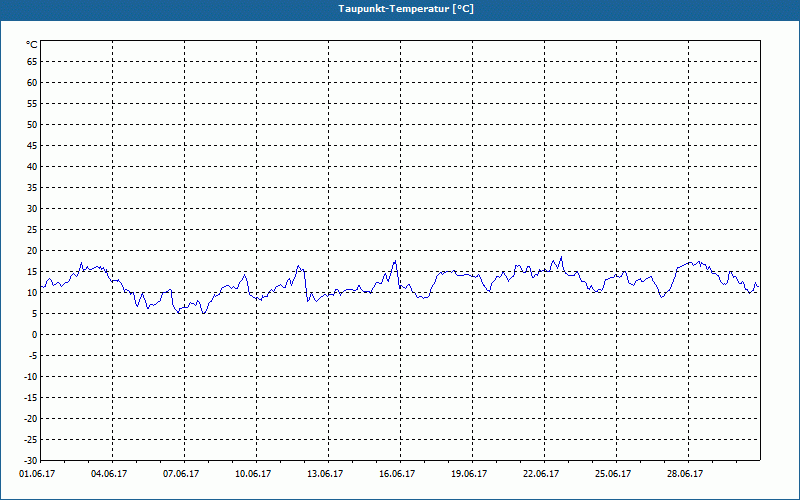The width and height of the screenshot is (800, 500).
Task: Click the 60 y-axis label
Action: click(32, 83)
